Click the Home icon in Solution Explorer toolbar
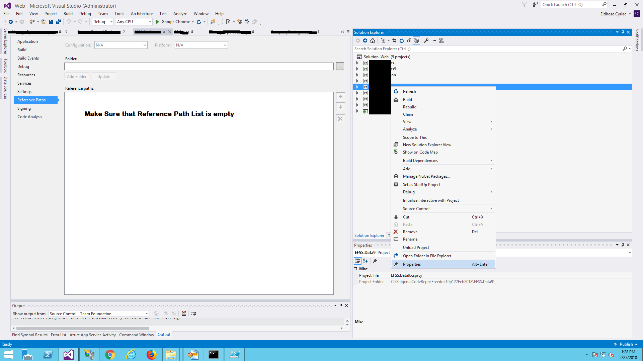644x362 pixels. point(373,40)
